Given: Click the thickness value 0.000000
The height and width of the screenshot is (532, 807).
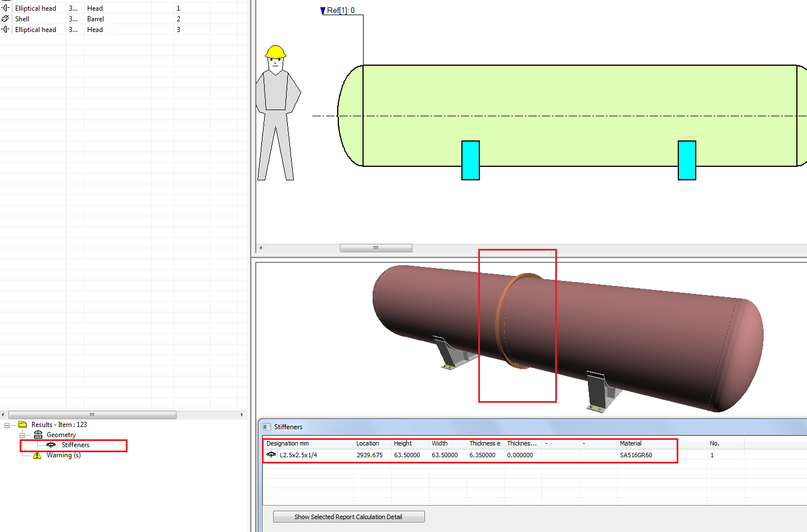Looking at the screenshot, I should (520, 455).
